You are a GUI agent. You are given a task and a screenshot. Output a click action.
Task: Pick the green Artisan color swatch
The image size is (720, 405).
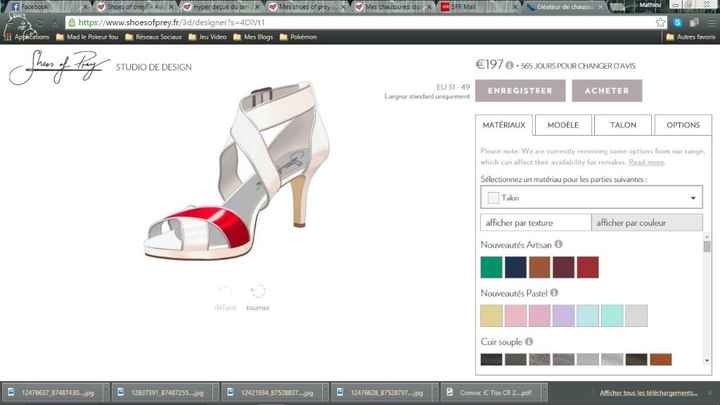pos(491,267)
